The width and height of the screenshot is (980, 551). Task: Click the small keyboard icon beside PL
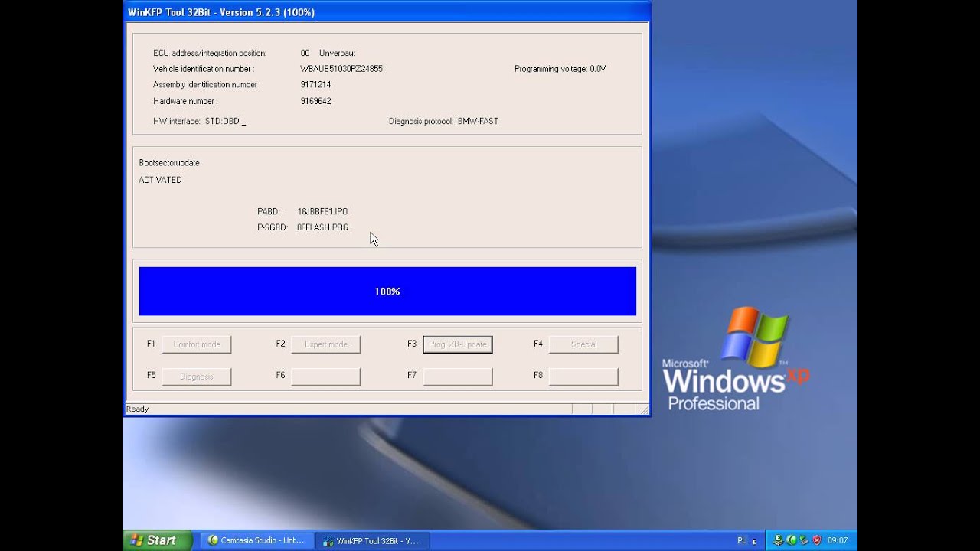tap(754, 542)
